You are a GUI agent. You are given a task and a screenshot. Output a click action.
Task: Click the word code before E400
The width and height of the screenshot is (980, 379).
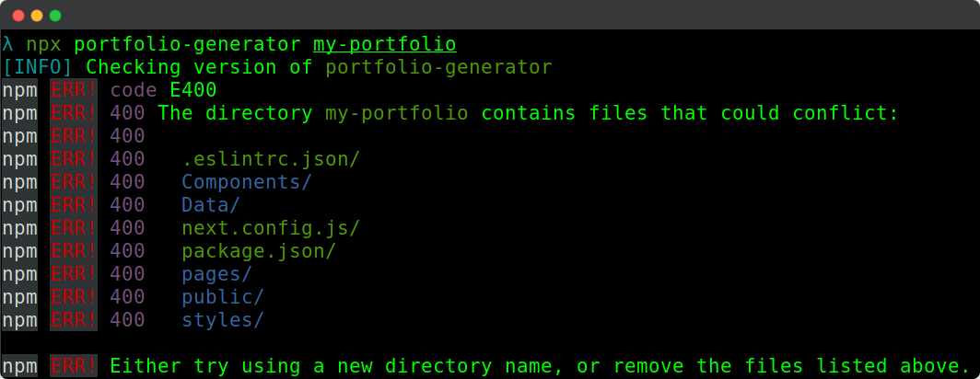click(134, 90)
